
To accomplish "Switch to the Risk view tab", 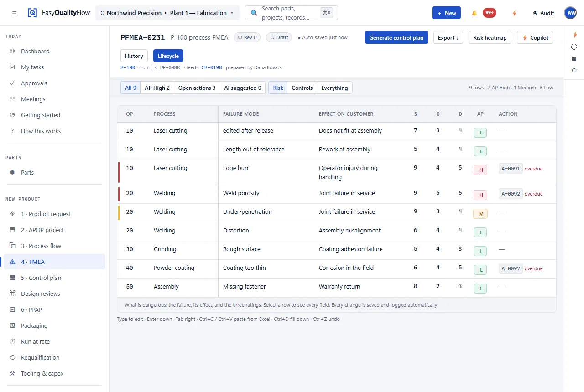I will [x=278, y=88].
